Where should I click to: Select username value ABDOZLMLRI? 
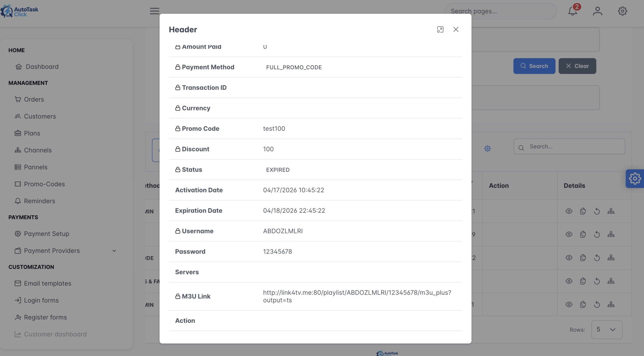click(283, 231)
